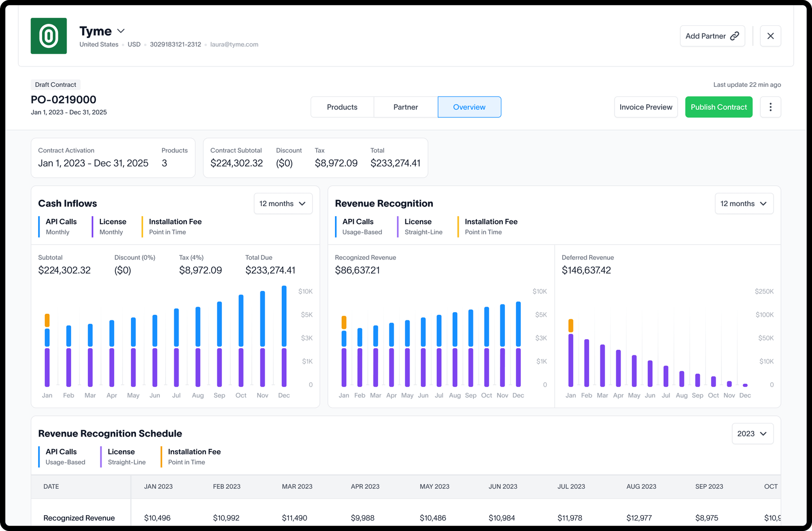This screenshot has width=812, height=531.
Task: Open the three-dot overflow menu next to Publish Contract
Action: 770,107
